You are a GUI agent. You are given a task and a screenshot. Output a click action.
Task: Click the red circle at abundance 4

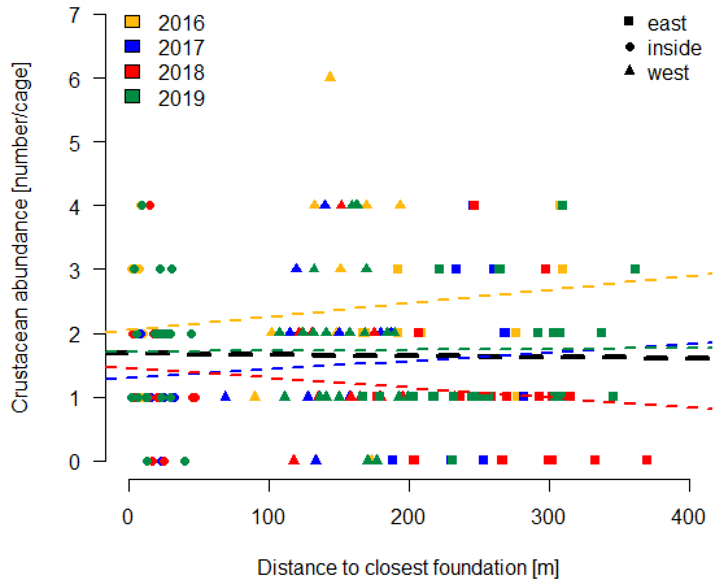[150, 205]
